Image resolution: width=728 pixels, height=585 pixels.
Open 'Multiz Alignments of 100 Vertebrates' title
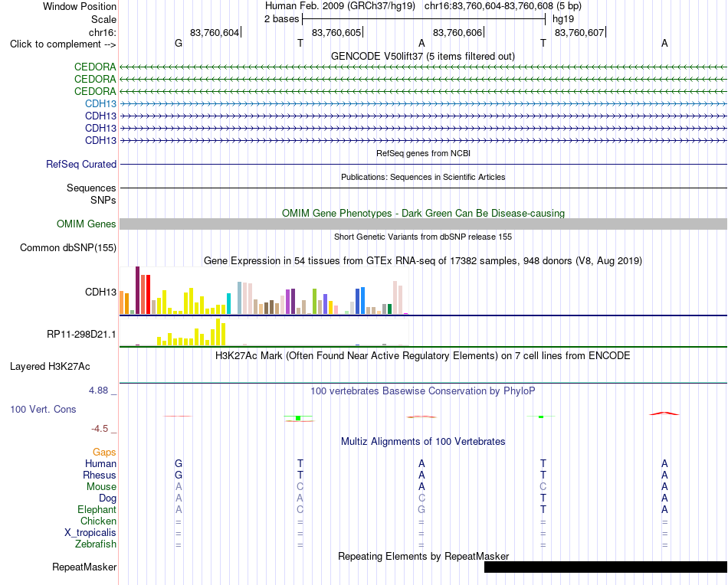pyautogui.click(x=423, y=441)
